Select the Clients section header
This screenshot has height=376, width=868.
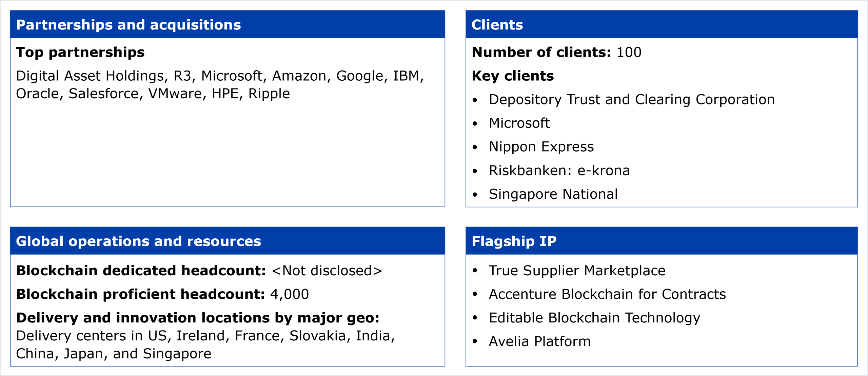(x=497, y=25)
